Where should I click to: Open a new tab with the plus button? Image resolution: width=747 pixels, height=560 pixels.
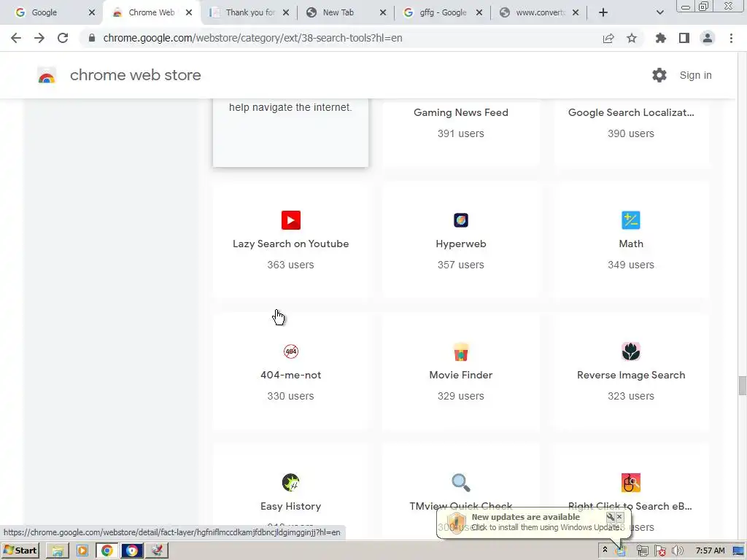(x=603, y=12)
